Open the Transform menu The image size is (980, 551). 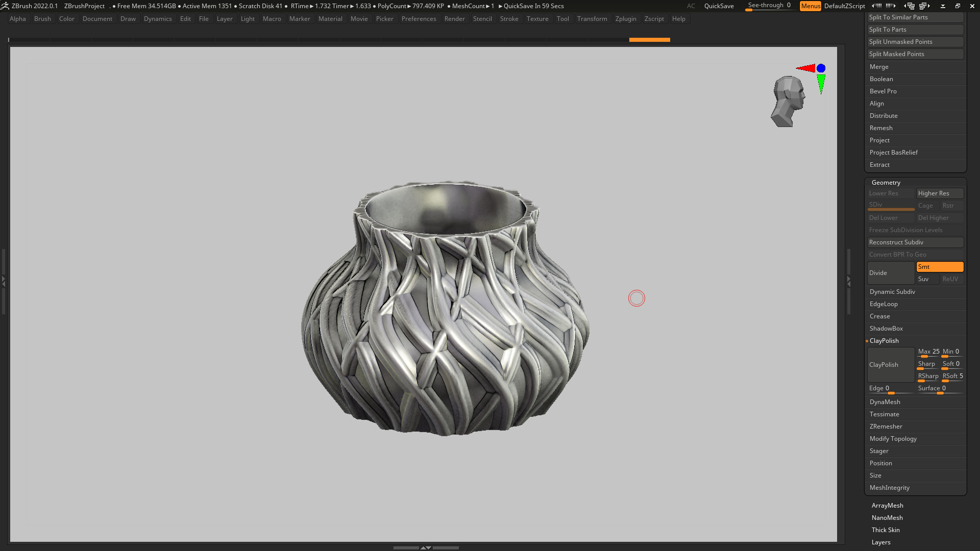tap(592, 19)
